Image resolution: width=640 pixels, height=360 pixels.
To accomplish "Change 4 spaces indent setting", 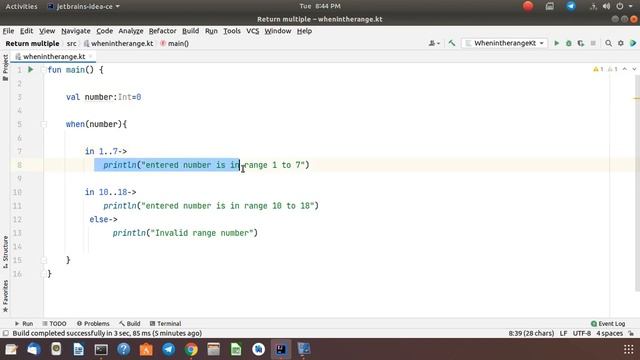I will tap(609, 333).
